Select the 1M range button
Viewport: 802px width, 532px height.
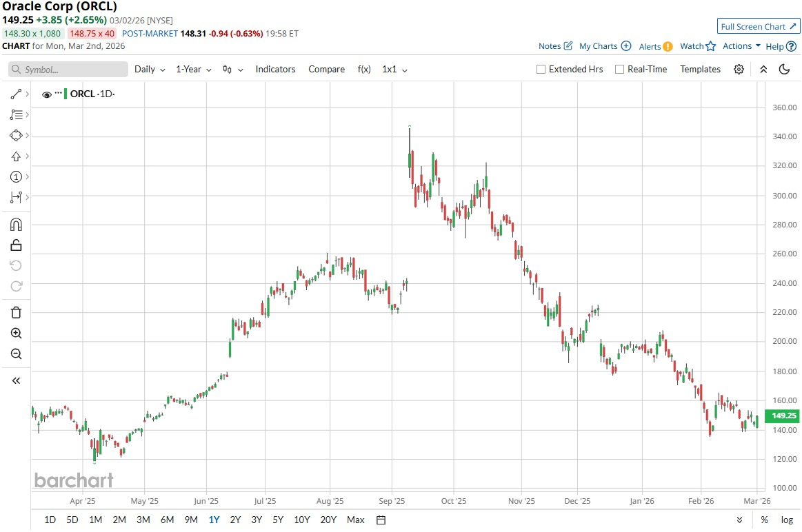96,520
